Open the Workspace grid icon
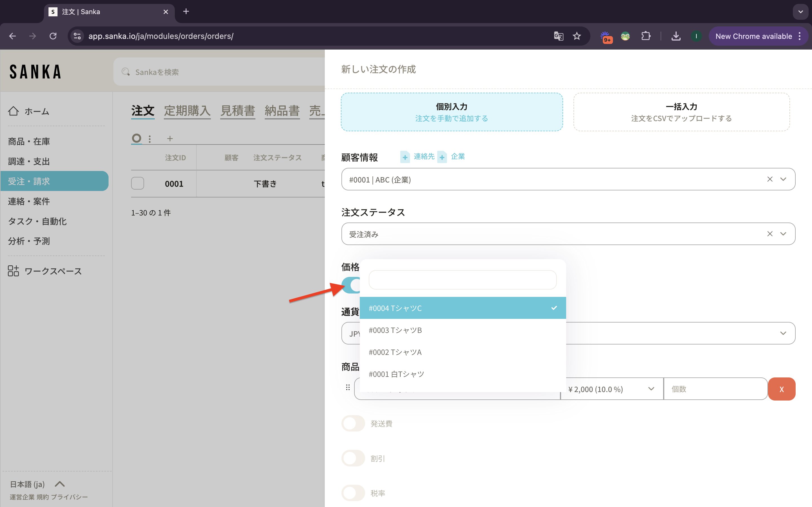 click(x=14, y=271)
